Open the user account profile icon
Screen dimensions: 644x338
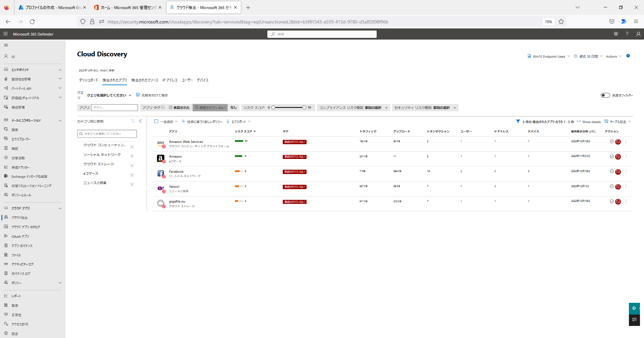pos(638,34)
